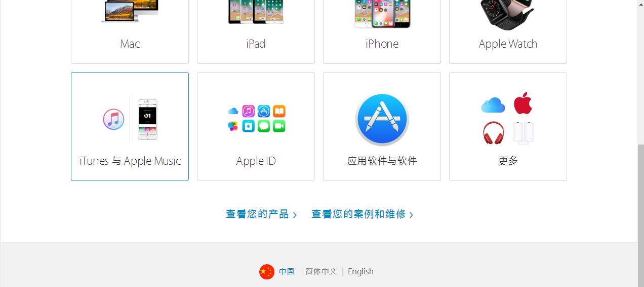
Task: Click the iTunes music note icon
Action: coord(114,120)
